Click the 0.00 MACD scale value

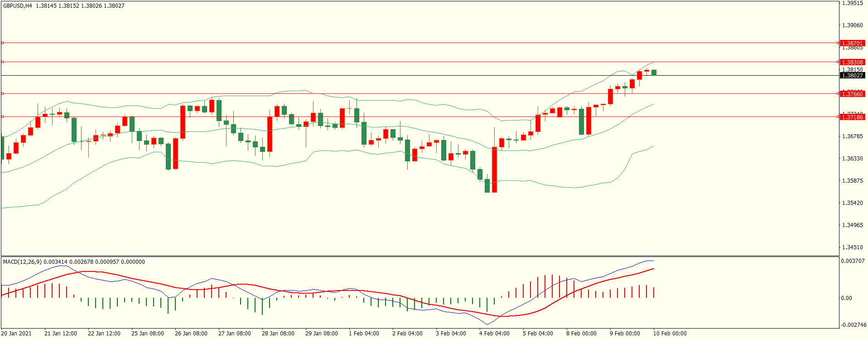(x=846, y=298)
